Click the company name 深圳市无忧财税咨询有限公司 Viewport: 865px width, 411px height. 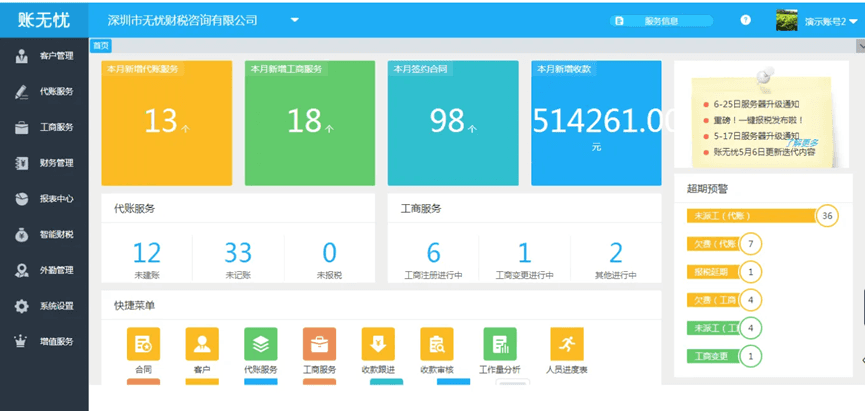182,21
